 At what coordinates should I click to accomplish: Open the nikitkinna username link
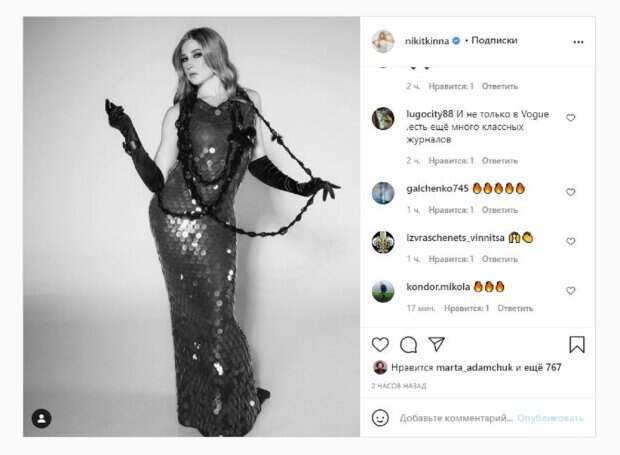pyautogui.click(x=427, y=41)
